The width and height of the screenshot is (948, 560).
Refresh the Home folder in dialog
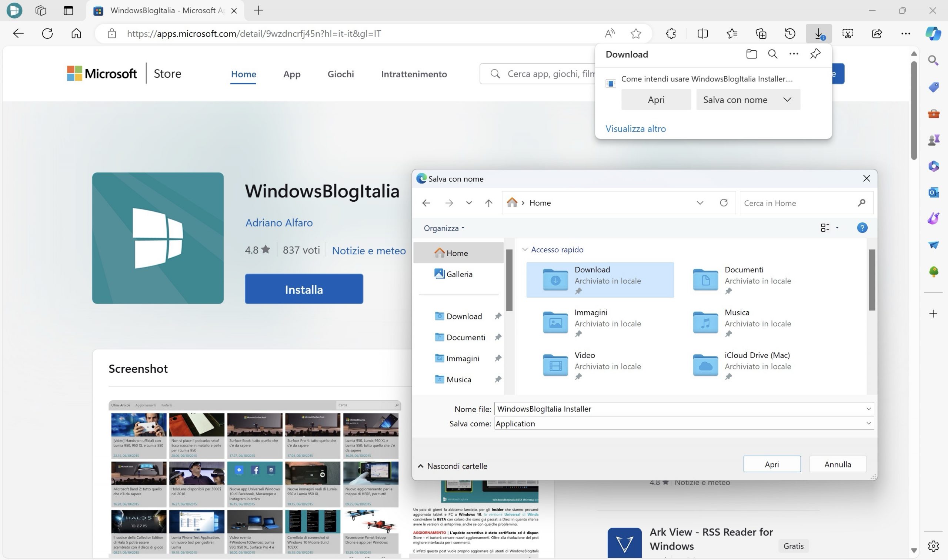[723, 202]
